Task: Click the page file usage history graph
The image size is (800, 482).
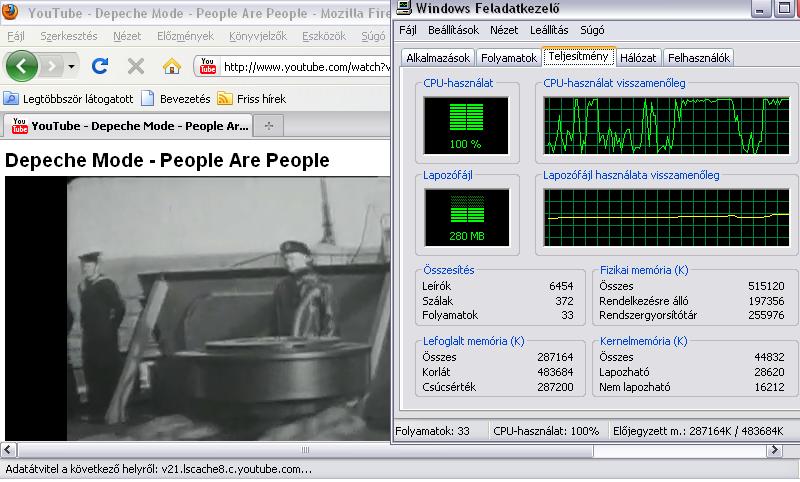Action: [666, 218]
